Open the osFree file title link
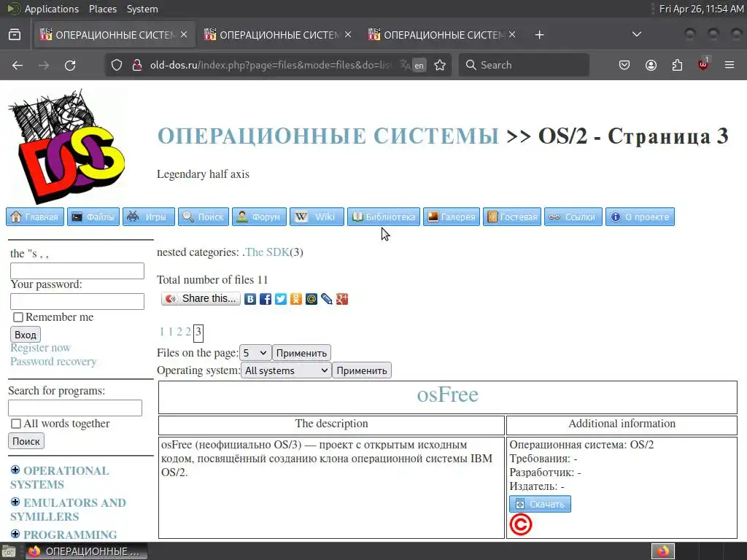The height and width of the screenshot is (560, 747). click(x=447, y=394)
